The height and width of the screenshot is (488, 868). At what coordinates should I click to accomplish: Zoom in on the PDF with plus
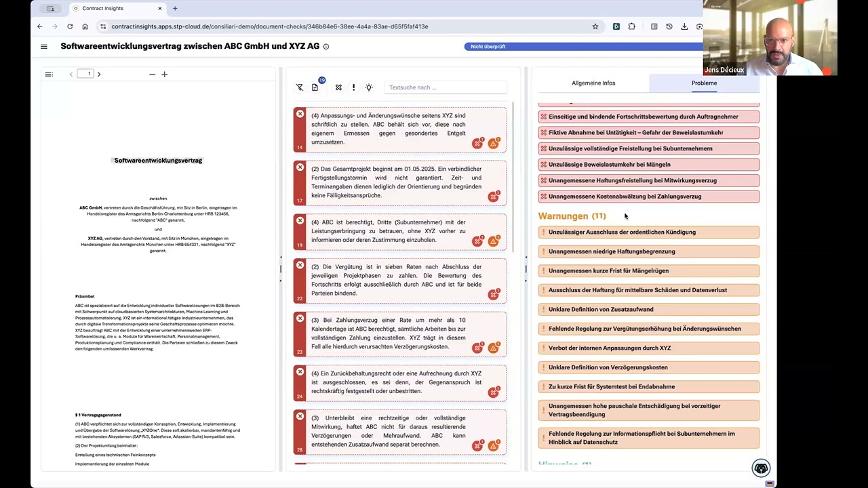(x=164, y=74)
